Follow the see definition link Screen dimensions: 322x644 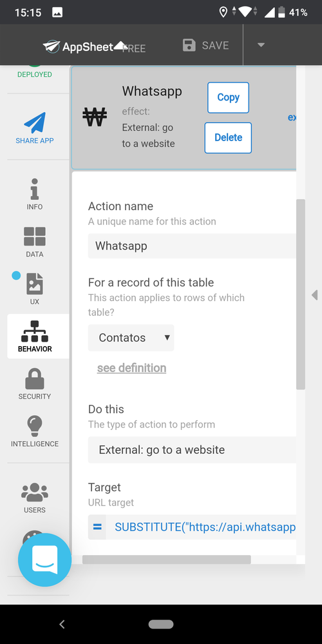pos(131,368)
